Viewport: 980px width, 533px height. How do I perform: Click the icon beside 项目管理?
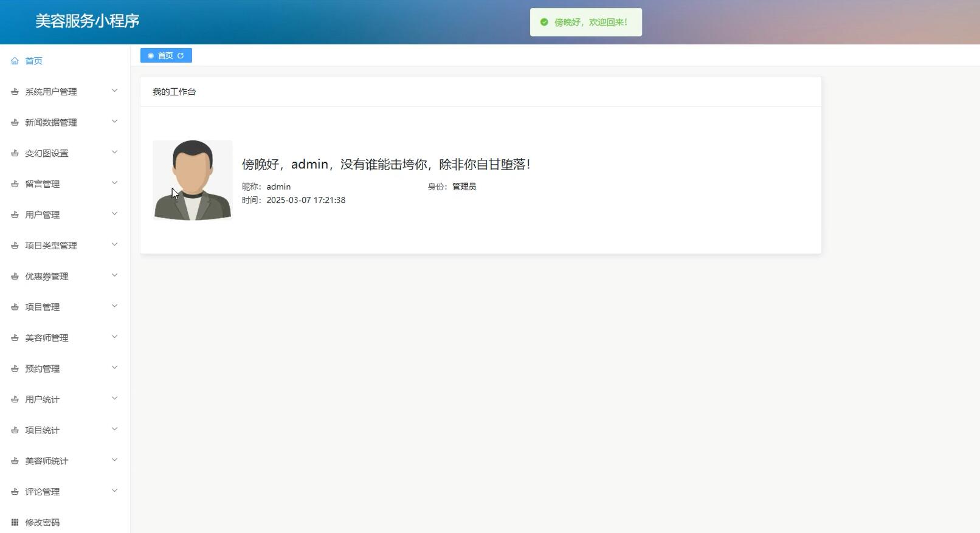coord(15,307)
